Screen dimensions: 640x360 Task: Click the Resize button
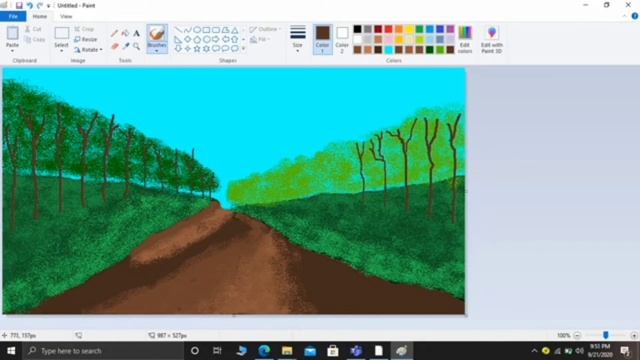[x=86, y=40]
